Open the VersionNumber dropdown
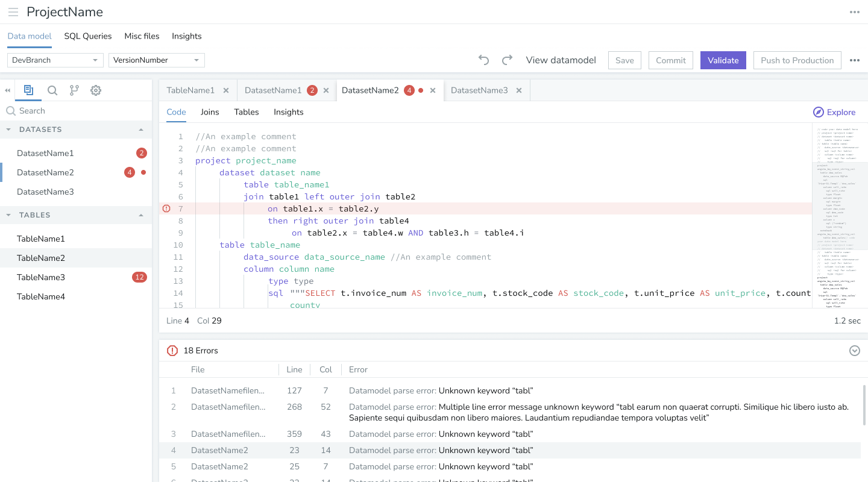 (x=156, y=60)
